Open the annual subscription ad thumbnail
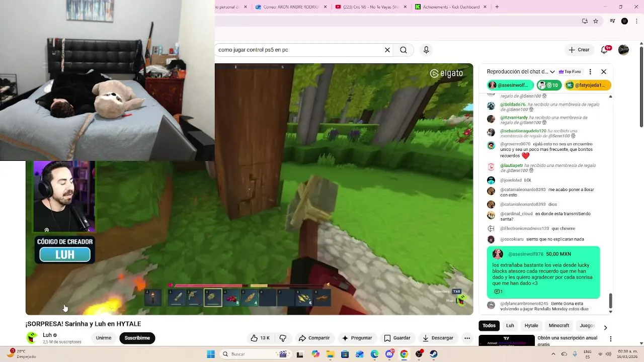Viewport: 644px width, 362px height. tap(507, 340)
